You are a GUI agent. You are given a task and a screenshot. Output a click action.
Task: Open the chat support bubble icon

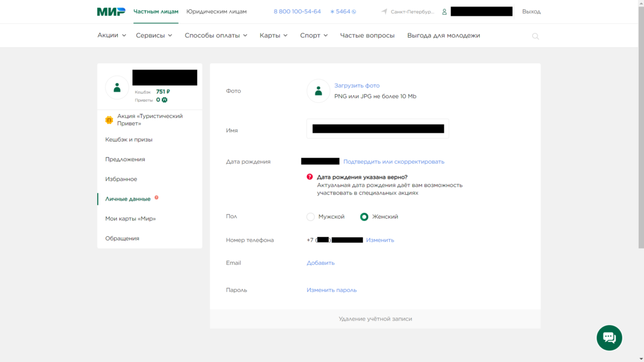click(609, 338)
